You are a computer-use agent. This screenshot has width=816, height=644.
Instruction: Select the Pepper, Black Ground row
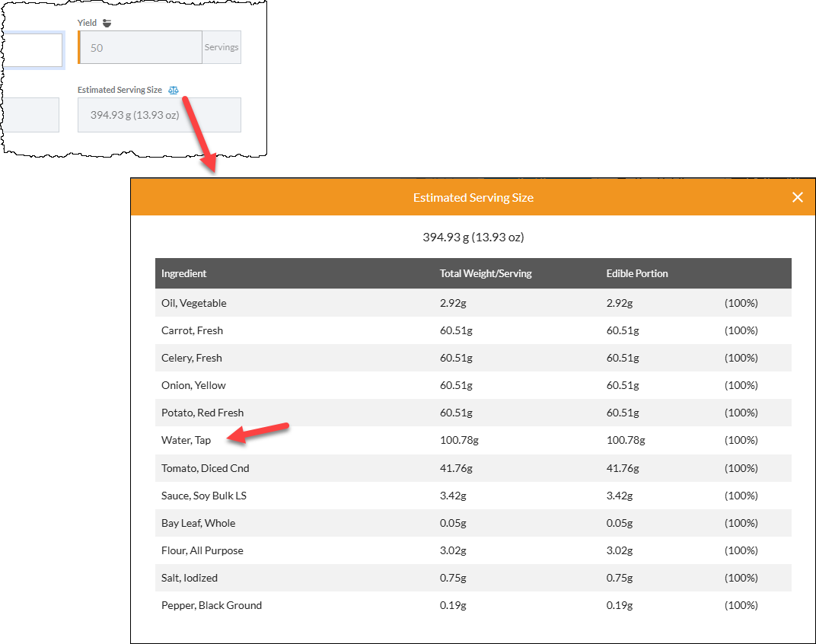tap(473, 605)
